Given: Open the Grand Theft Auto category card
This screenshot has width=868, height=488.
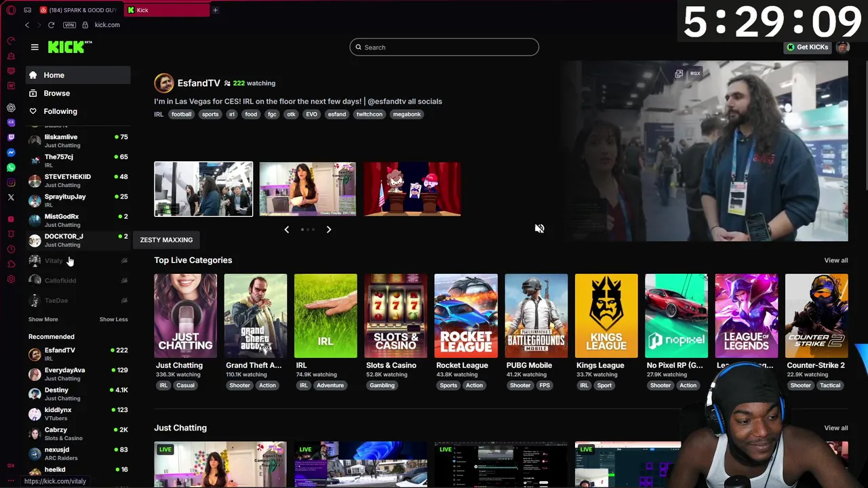Looking at the screenshot, I should [x=256, y=316].
